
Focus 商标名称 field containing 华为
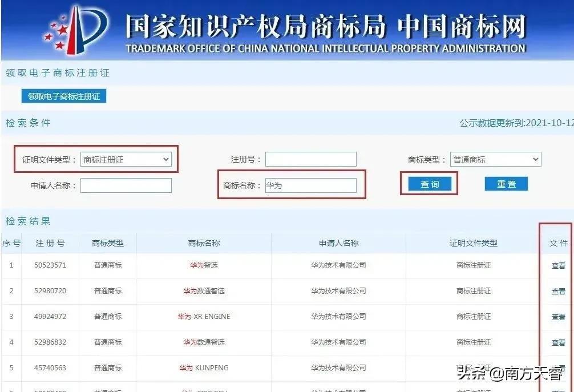pyautogui.click(x=311, y=185)
